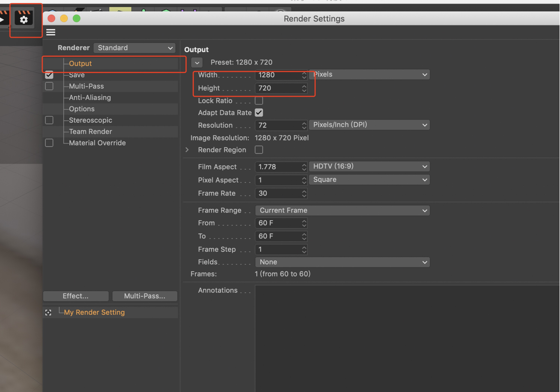Open the Pixels unit dropdown for Width
This screenshot has width=560, height=392.
[369, 74]
